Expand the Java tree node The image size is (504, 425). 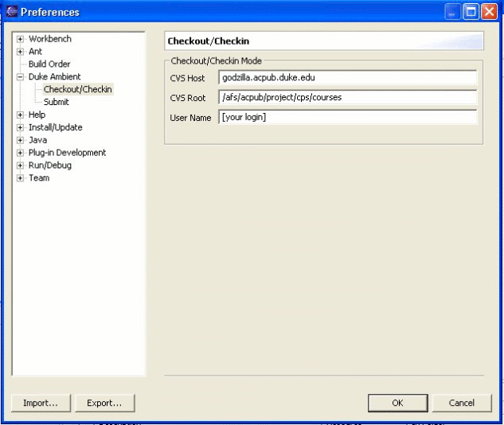point(20,140)
